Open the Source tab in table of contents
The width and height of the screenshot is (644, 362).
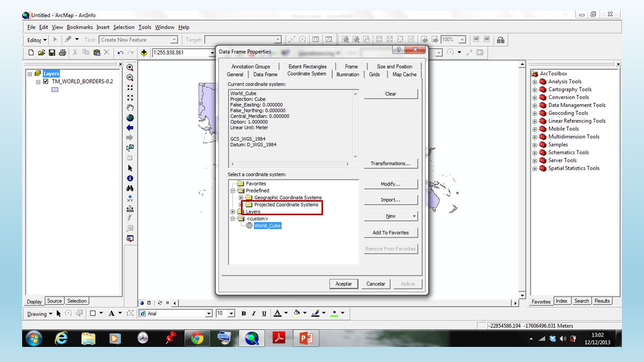[x=54, y=301]
